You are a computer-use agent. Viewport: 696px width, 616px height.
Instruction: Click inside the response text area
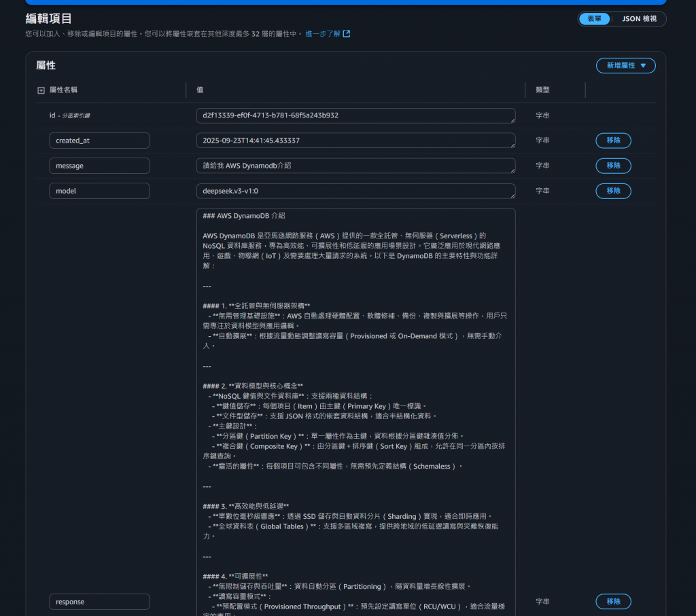pyautogui.click(x=355, y=412)
